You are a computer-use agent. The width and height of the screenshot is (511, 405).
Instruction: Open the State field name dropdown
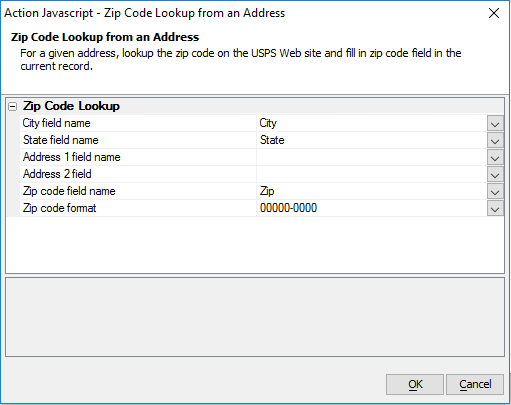[x=495, y=140]
